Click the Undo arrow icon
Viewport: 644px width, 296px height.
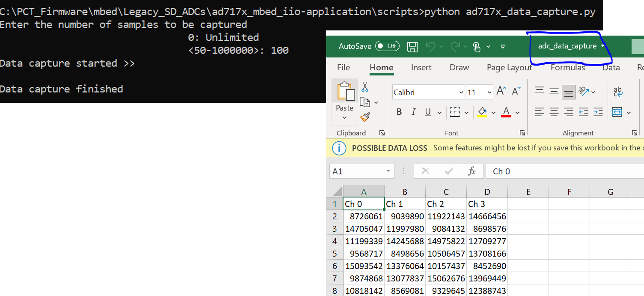(x=430, y=47)
